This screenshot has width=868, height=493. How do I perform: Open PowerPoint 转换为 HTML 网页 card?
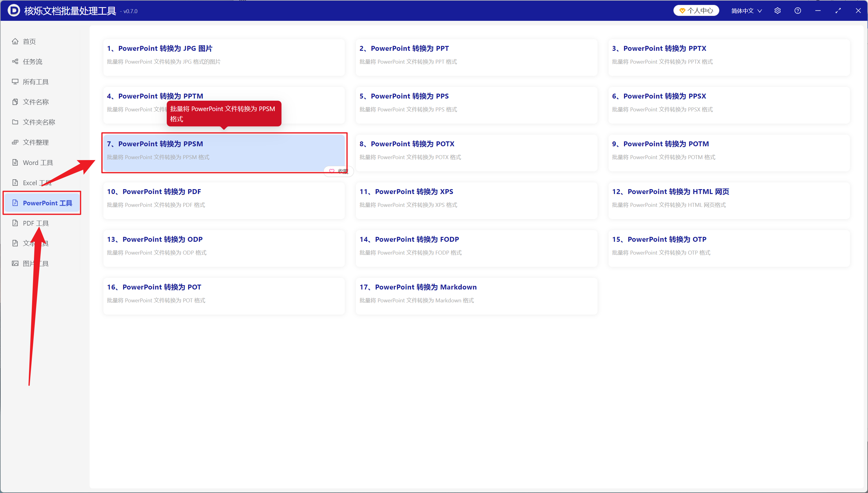(x=729, y=200)
